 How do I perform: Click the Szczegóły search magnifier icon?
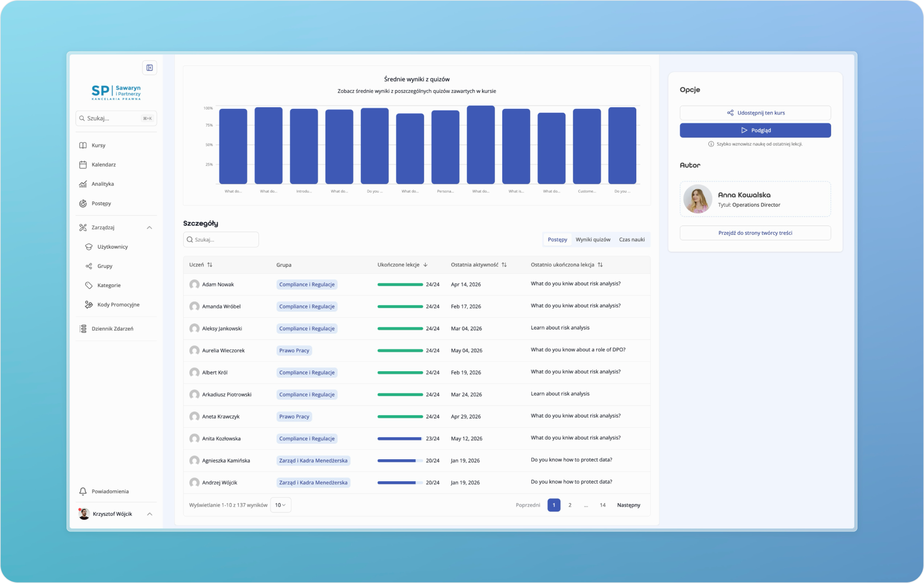pyautogui.click(x=190, y=240)
